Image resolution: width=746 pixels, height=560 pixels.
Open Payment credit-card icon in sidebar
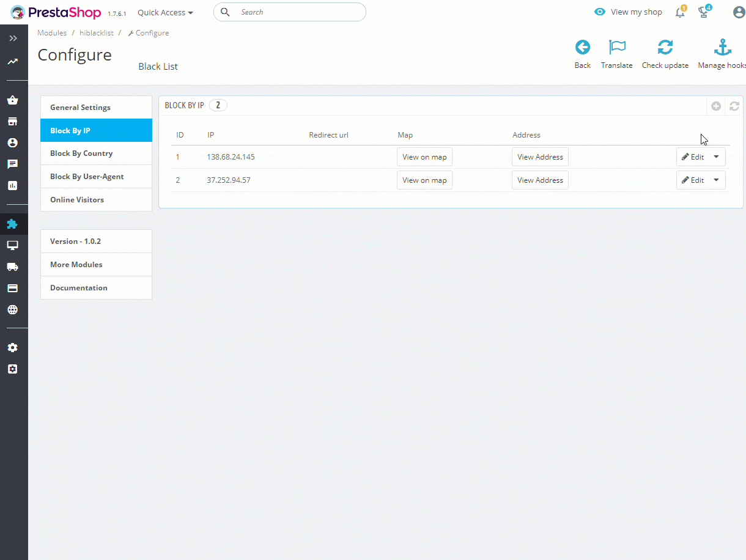[x=13, y=288]
